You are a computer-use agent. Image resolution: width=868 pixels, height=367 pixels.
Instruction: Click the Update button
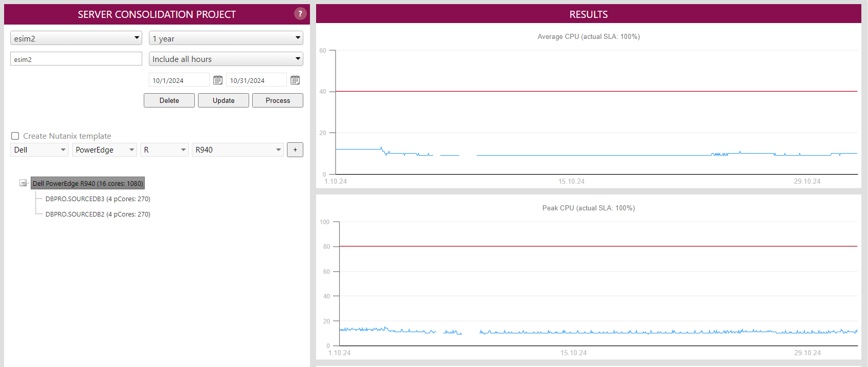pos(224,101)
